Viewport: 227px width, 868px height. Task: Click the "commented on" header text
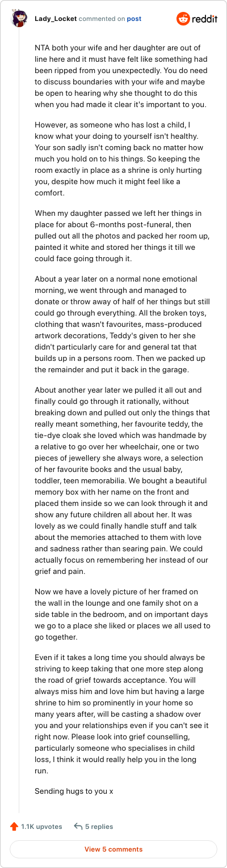[x=102, y=19]
